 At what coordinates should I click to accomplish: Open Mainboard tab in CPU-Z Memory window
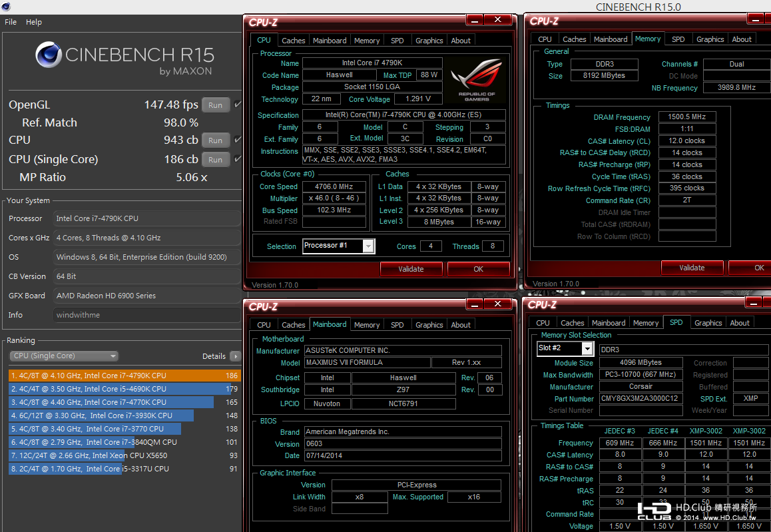click(x=611, y=39)
